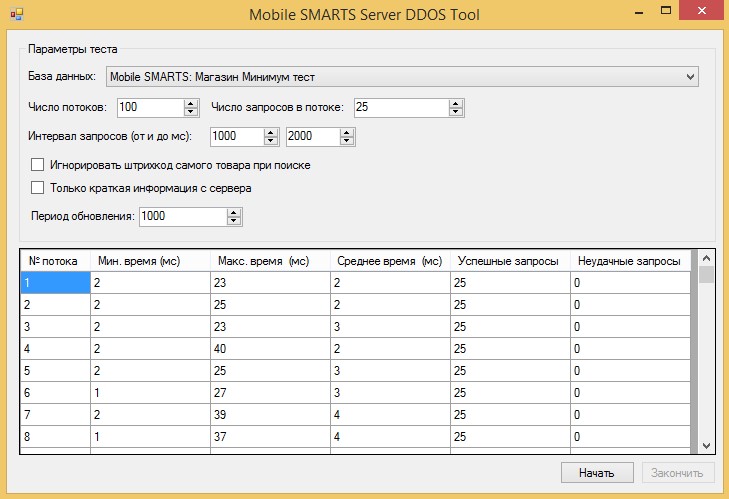This screenshot has height=499, width=729.
Task: Check Только краткая информация с сервера
Action: 37,187
